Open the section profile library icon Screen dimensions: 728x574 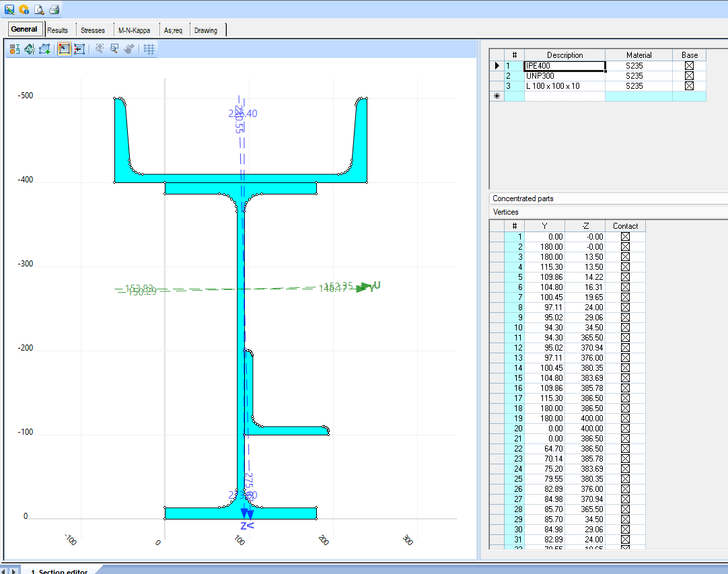[x=14, y=48]
